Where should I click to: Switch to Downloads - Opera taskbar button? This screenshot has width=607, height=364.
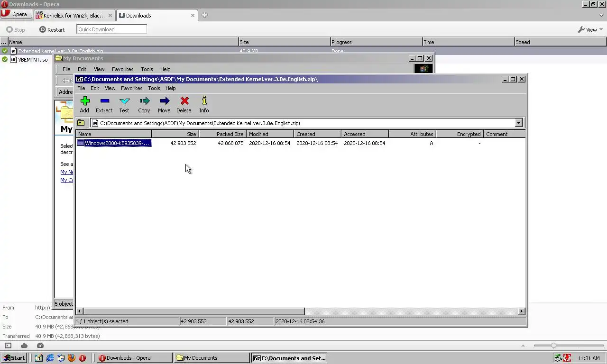pos(135,358)
